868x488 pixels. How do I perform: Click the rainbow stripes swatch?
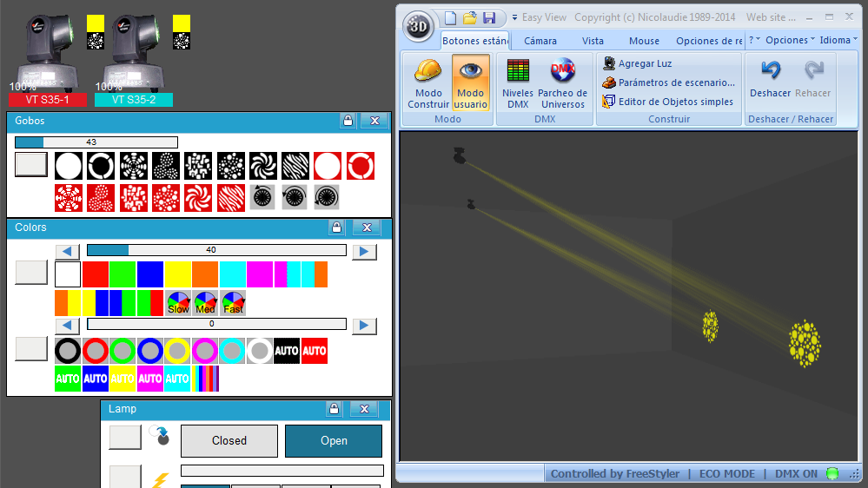[x=205, y=379]
